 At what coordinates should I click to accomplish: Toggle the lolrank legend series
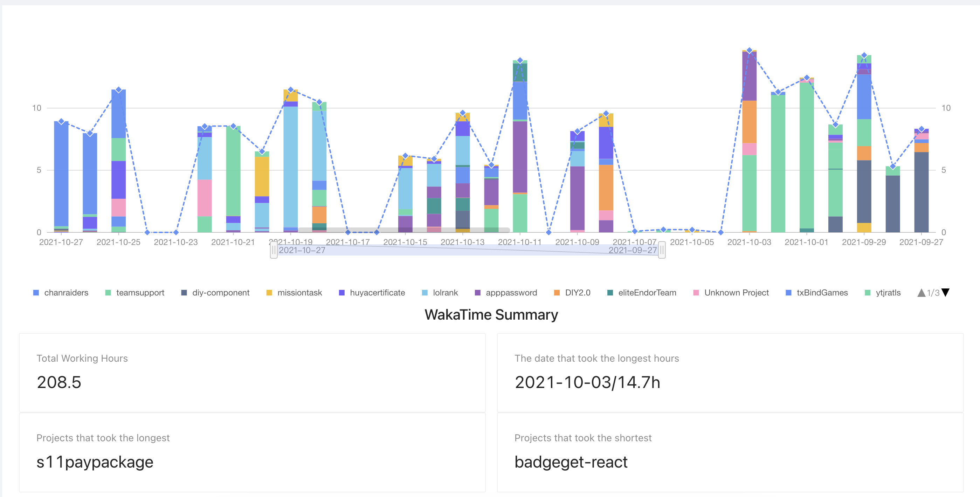[x=440, y=293]
